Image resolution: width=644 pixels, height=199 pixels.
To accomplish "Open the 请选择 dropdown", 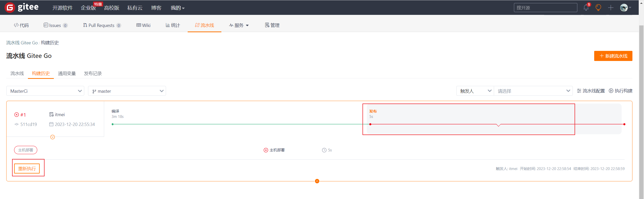I will point(533,91).
